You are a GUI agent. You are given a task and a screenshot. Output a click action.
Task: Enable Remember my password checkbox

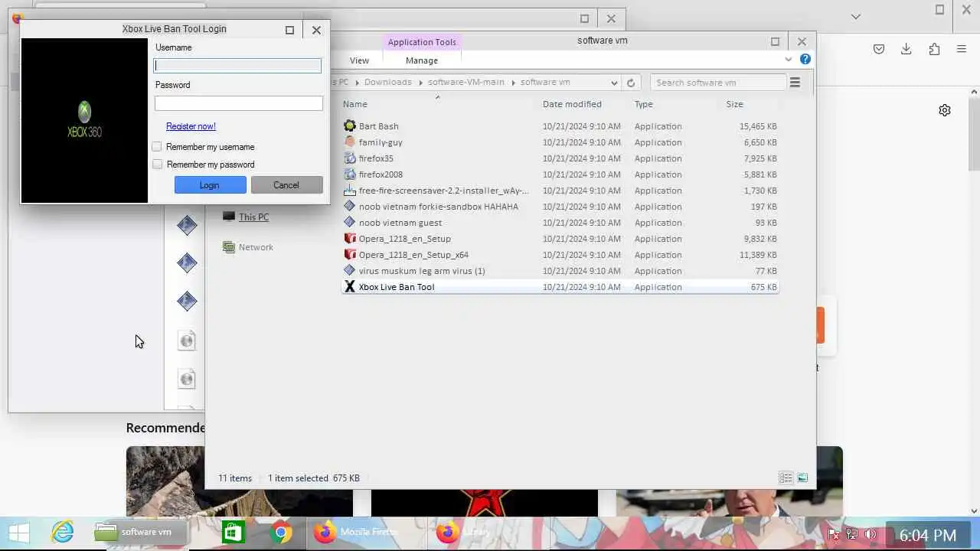[157, 165]
